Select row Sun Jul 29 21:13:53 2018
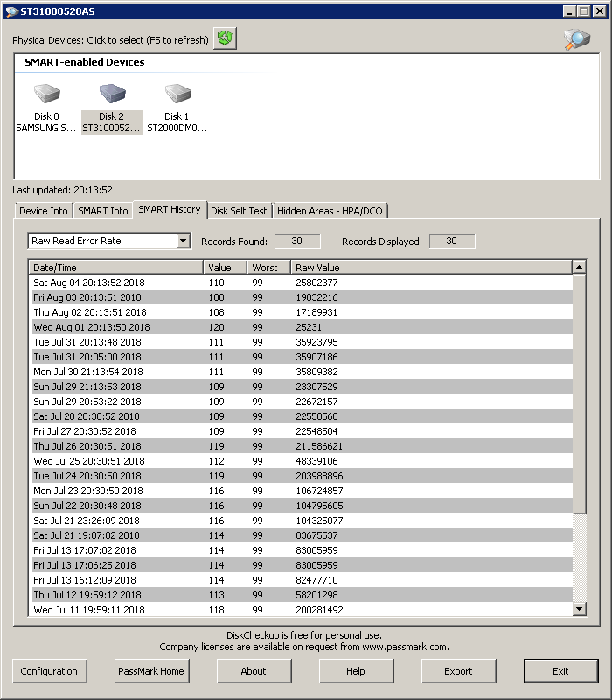This screenshot has width=612, height=700. 301,387
